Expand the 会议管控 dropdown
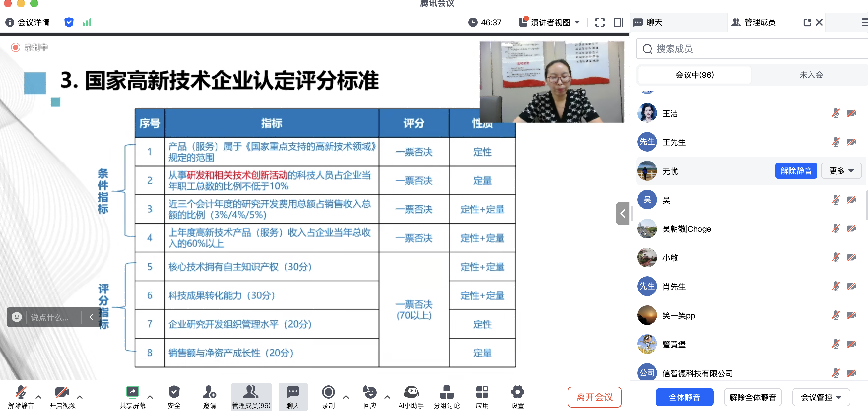 click(x=821, y=397)
